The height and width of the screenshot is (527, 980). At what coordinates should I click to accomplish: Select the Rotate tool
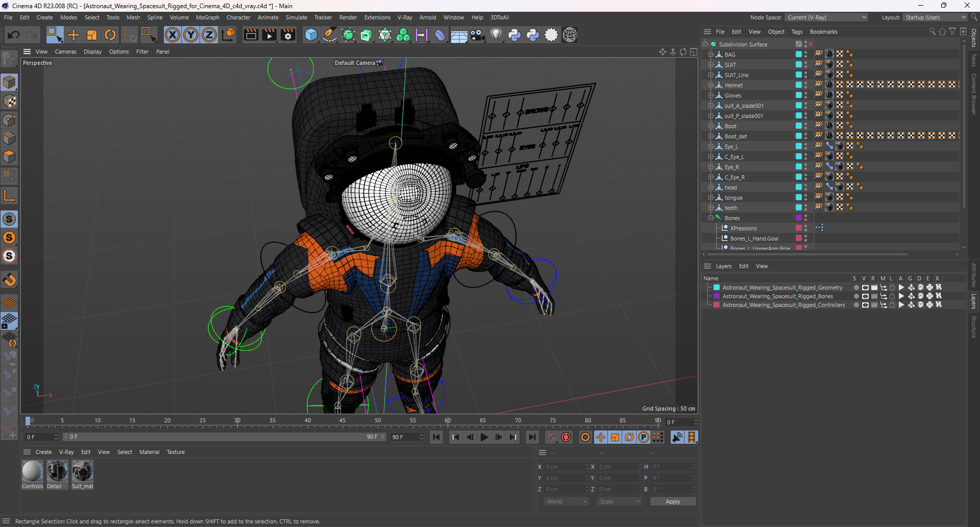(110, 35)
